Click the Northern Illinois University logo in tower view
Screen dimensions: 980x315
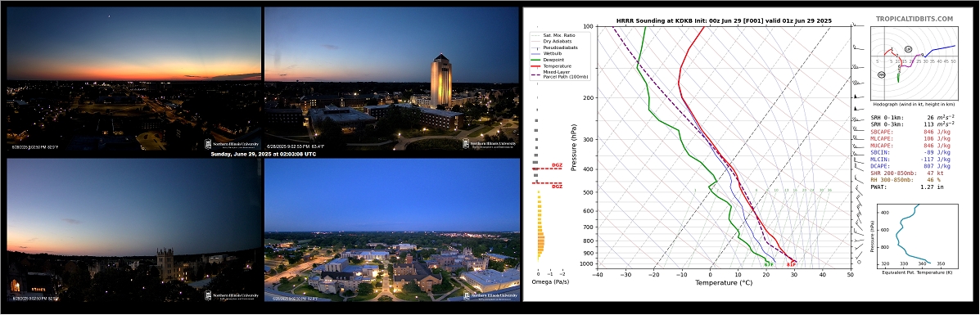click(490, 144)
